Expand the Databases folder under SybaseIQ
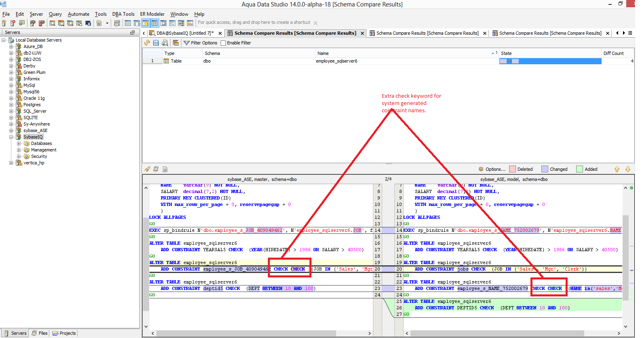 coord(19,143)
